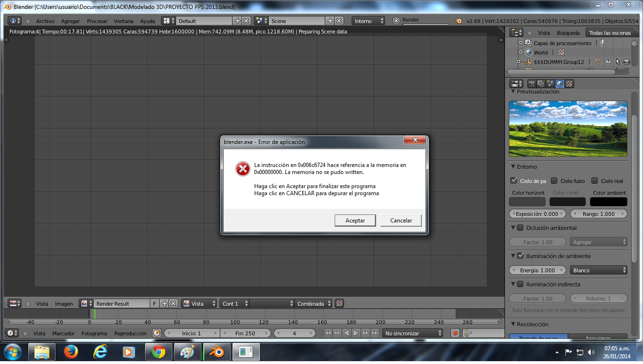Select the Interno render engine dropdown
Screen dimensions: 643x364
pyautogui.click(x=369, y=21)
